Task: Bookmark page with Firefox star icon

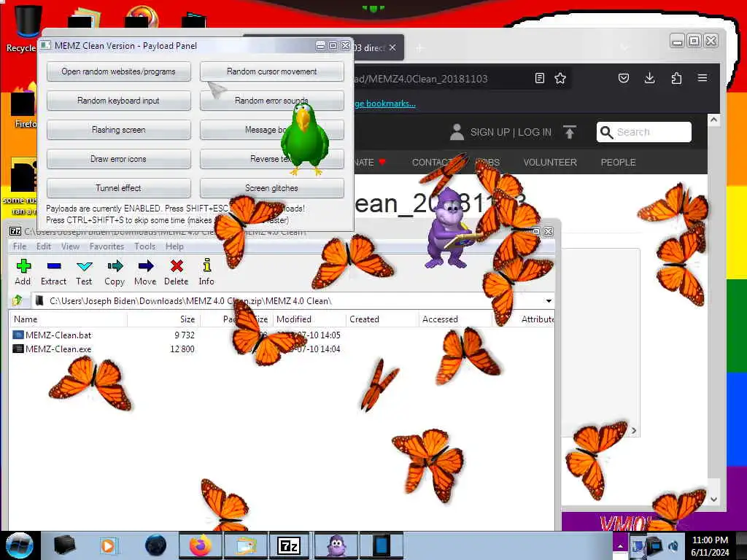Action: (560, 78)
